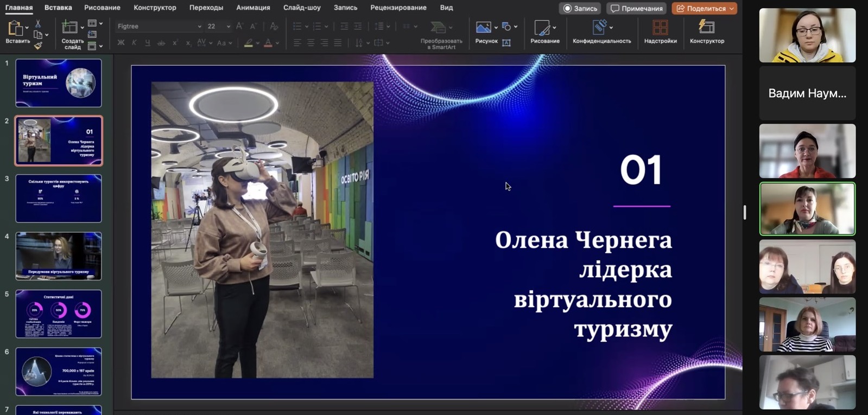Viewport: 868px width, 415px height.
Task: Center text alignment icon
Action: (311, 43)
